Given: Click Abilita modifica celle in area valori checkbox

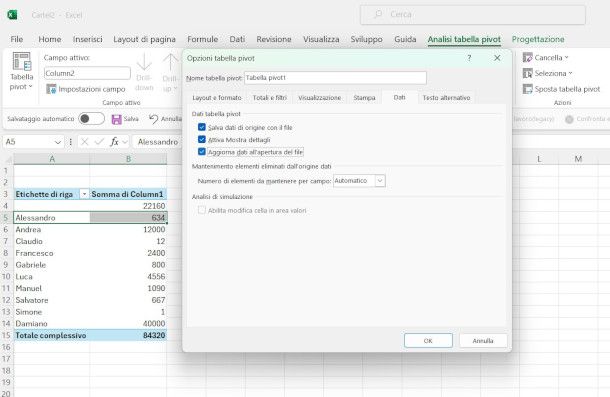Looking at the screenshot, I should coord(202,210).
